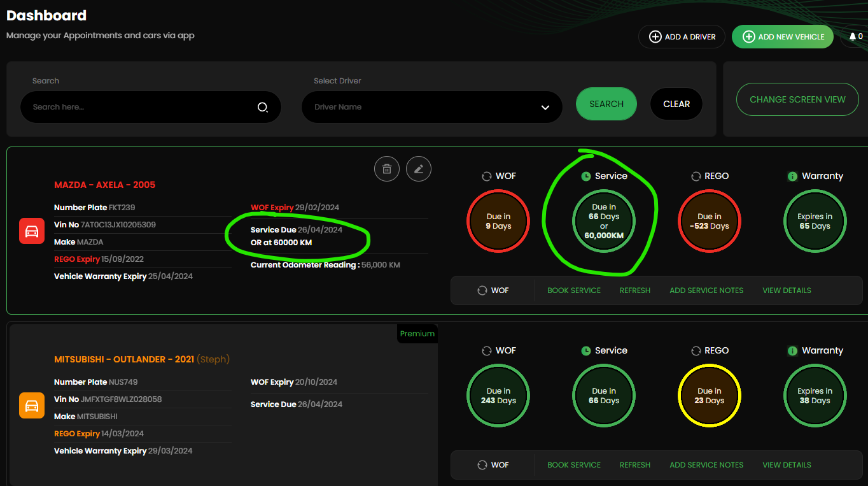
Task: Click the Warranty info icon in the Mazda card
Action: [792, 176]
